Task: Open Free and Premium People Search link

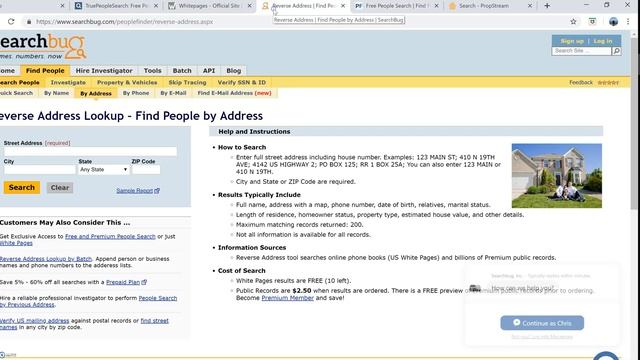Action: [x=110, y=236]
